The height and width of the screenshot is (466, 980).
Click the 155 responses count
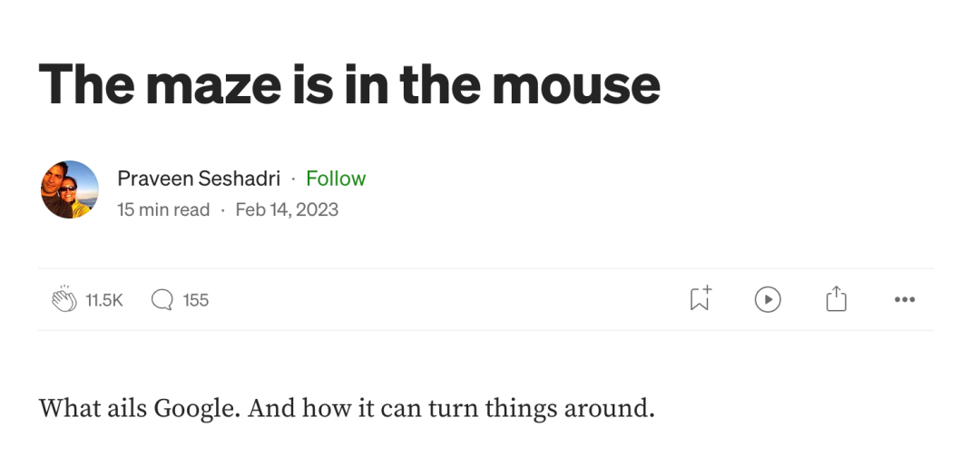[196, 300]
